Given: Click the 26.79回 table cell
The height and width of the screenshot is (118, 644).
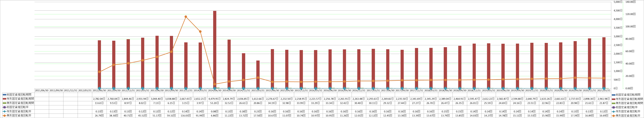Looking at the screenshot, I should pyautogui.click(x=99, y=116).
